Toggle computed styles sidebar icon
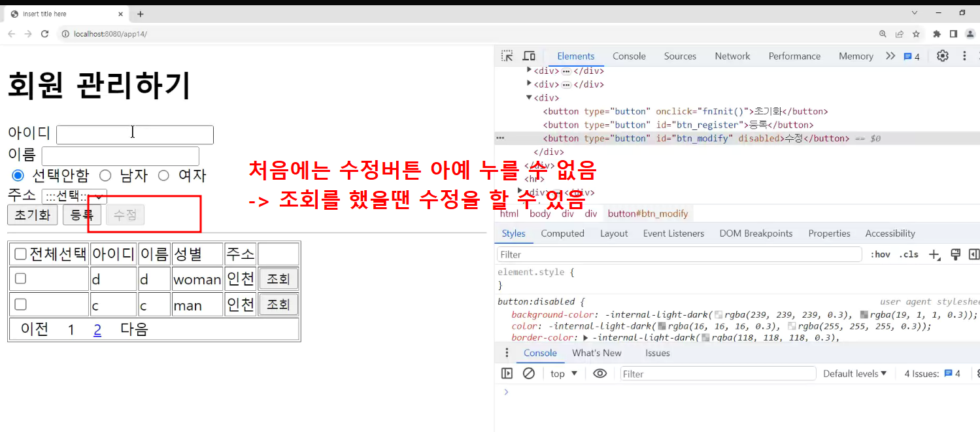 pos(973,254)
